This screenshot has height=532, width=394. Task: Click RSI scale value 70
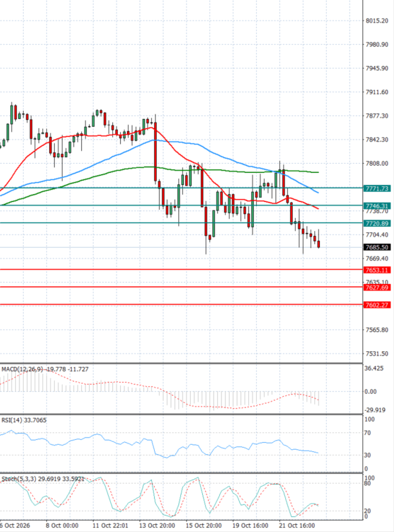[x=367, y=433]
